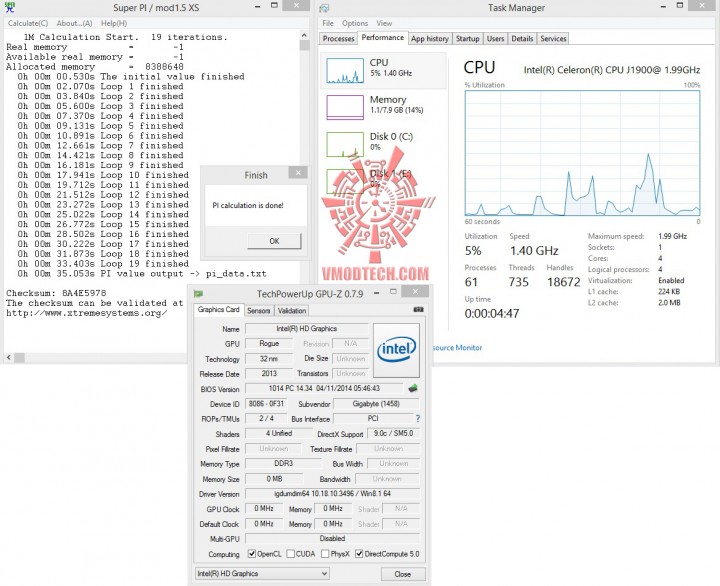Screen dimensions: 720x586
Task: Click OK in the Finish dialog
Action: coord(274,241)
